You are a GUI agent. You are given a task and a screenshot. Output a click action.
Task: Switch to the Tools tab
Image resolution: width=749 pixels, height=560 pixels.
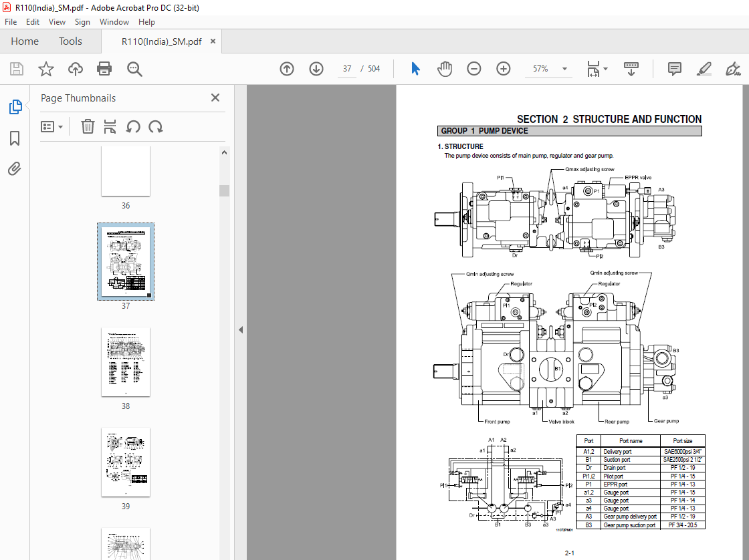pyautogui.click(x=70, y=41)
